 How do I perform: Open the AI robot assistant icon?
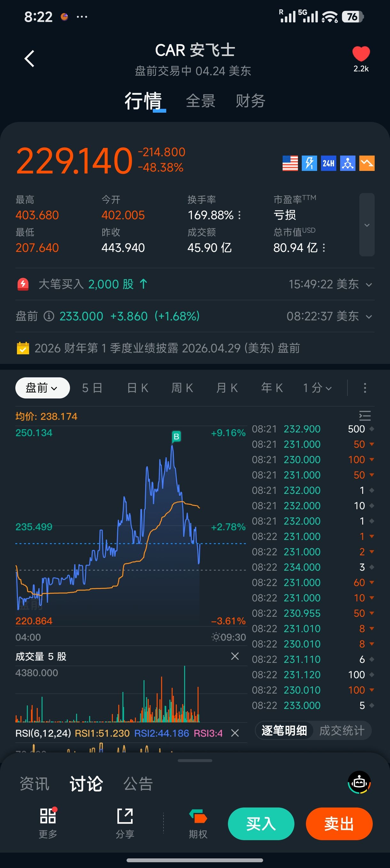[359, 783]
